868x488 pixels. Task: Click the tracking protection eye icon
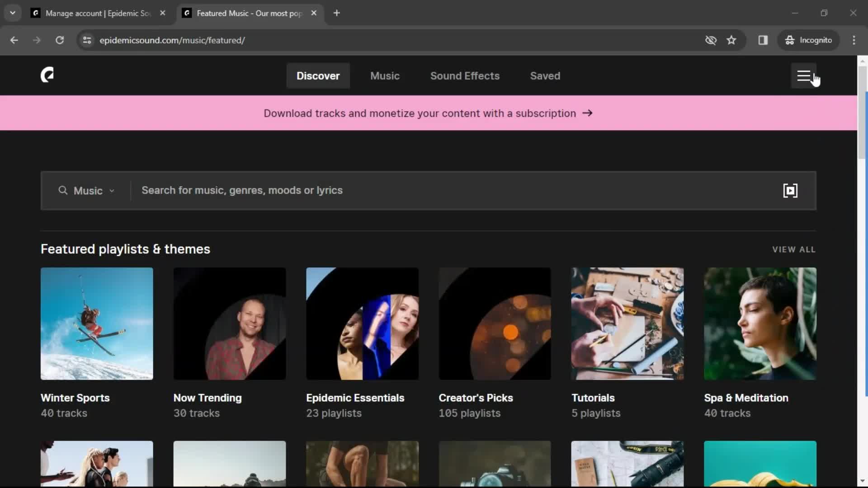click(x=711, y=40)
